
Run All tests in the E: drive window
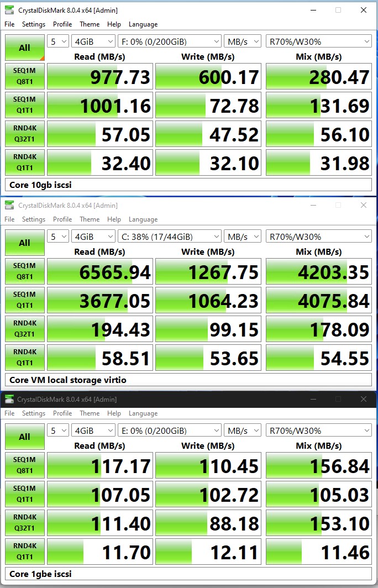click(25, 437)
